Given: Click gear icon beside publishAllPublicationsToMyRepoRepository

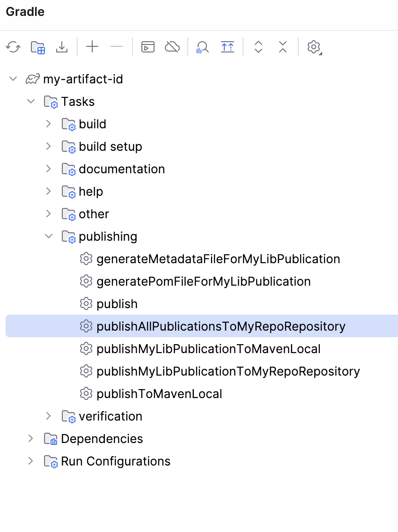Looking at the screenshot, I should pyautogui.click(x=86, y=326).
